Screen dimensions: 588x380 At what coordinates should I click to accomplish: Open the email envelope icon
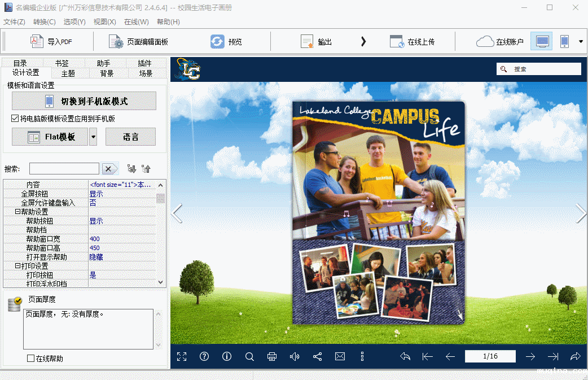pos(340,356)
